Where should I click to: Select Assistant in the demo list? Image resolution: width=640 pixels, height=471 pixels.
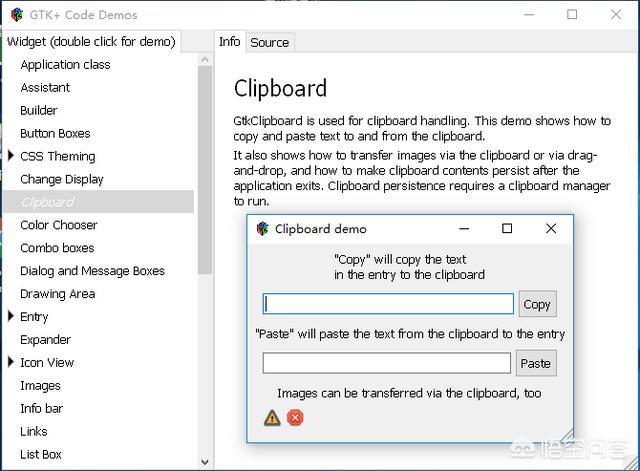coord(45,87)
